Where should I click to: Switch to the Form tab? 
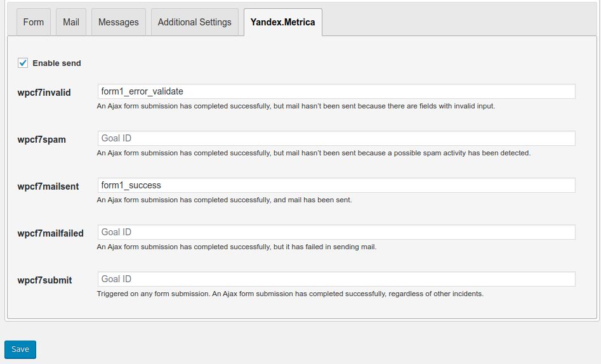tap(34, 22)
